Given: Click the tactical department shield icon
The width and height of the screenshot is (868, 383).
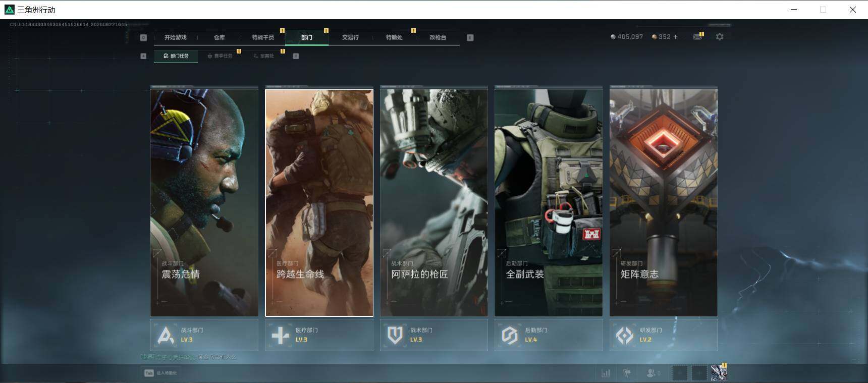Looking at the screenshot, I should coord(395,335).
